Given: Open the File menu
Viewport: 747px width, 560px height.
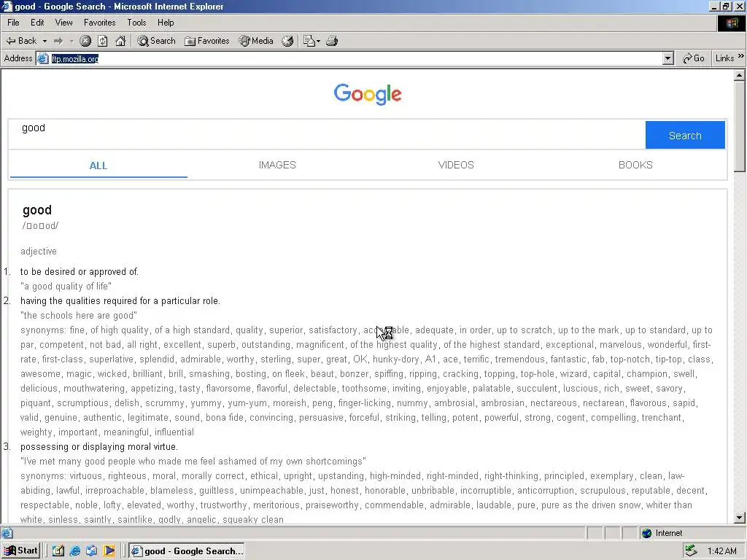Looking at the screenshot, I should (13, 23).
